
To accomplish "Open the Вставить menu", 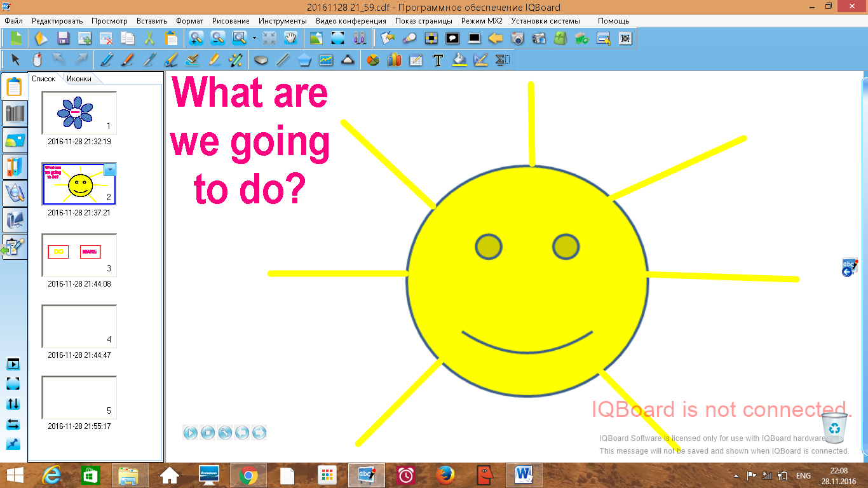I will tap(152, 21).
